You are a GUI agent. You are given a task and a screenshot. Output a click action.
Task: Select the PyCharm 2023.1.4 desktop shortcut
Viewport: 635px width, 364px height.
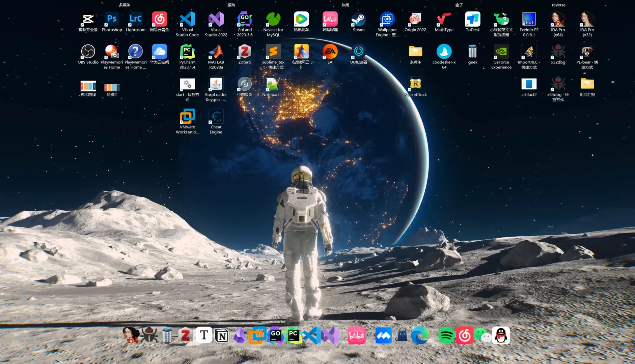(x=187, y=57)
